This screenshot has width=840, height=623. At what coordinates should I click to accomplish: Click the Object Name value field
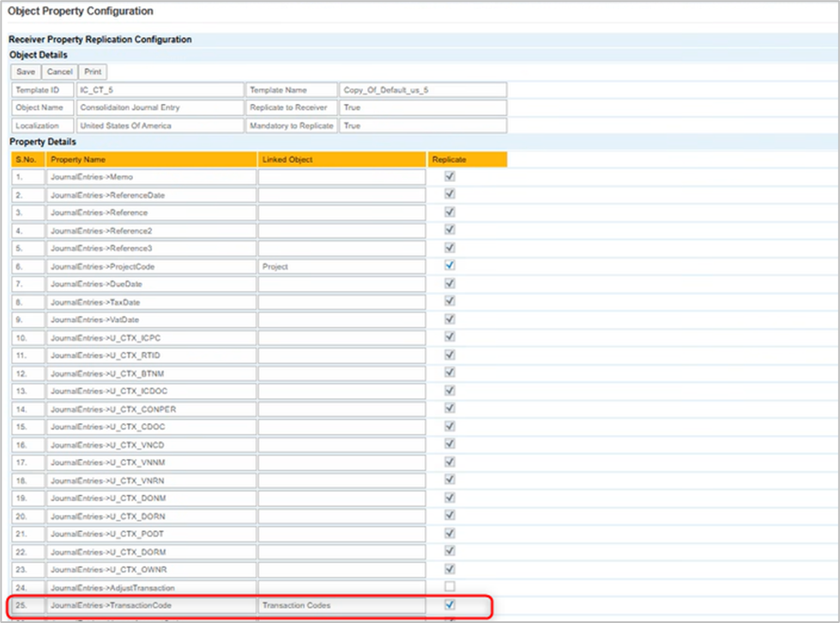159,108
